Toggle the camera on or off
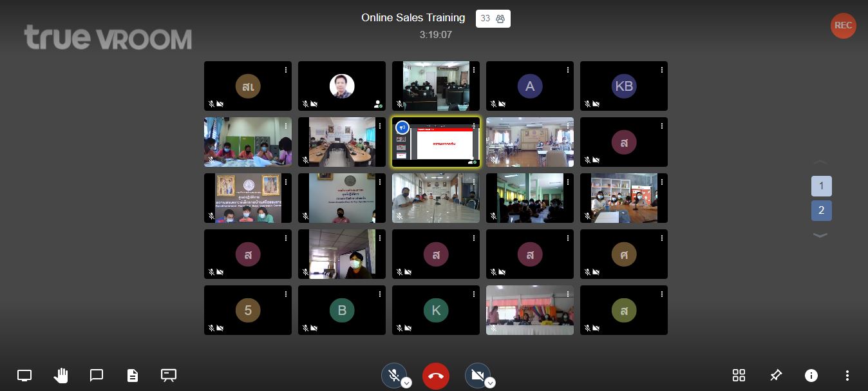Viewport: 868px width, 391px height. [477, 375]
